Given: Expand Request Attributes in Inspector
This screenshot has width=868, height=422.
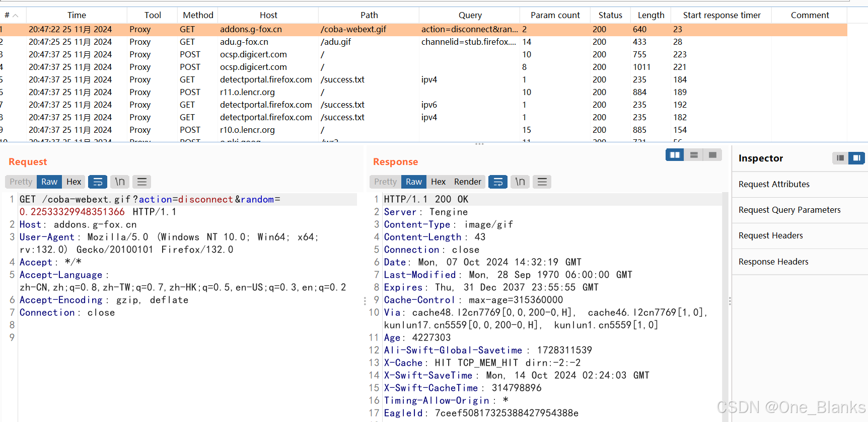Looking at the screenshot, I should point(800,184).
